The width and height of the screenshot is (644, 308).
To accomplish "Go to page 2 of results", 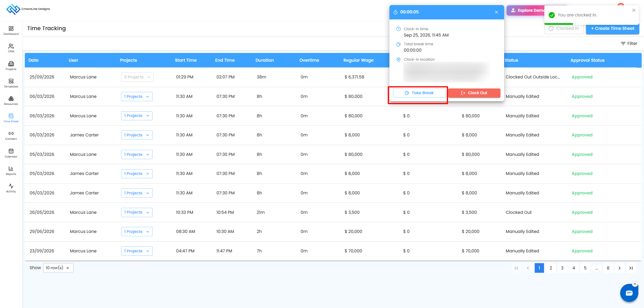I will tap(551, 268).
